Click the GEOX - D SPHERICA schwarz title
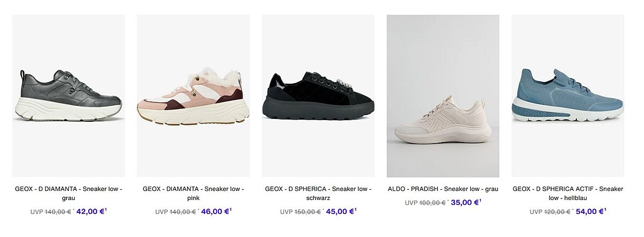Screen dimensions: 644x237 [x=318, y=194]
